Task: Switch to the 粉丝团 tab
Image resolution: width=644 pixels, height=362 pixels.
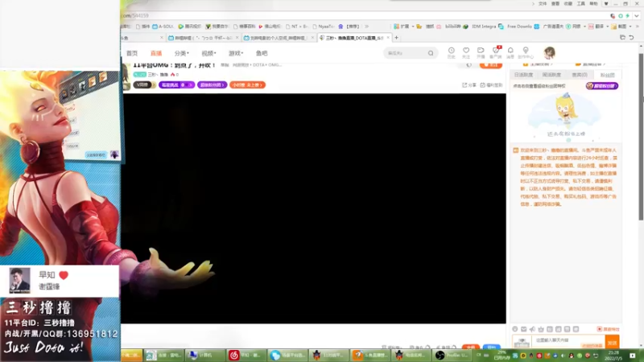Action: coord(608,75)
